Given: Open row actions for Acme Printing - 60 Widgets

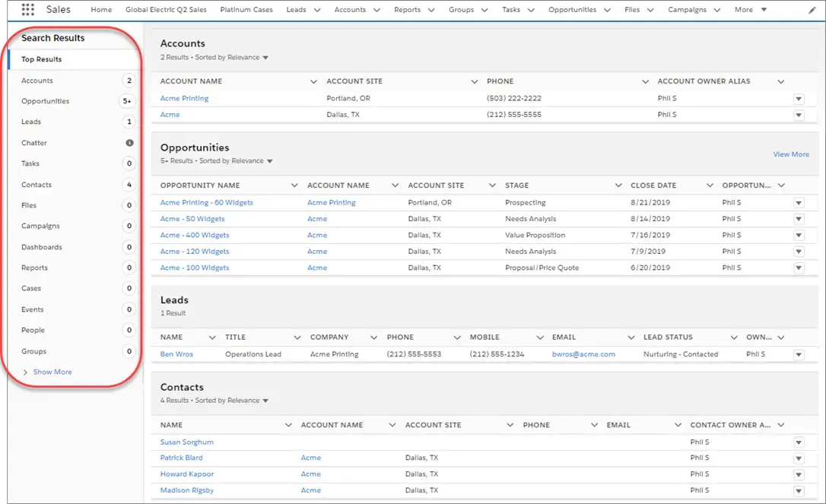Looking at the screenshot, I should pyautogui.click(x=799, y=203).
